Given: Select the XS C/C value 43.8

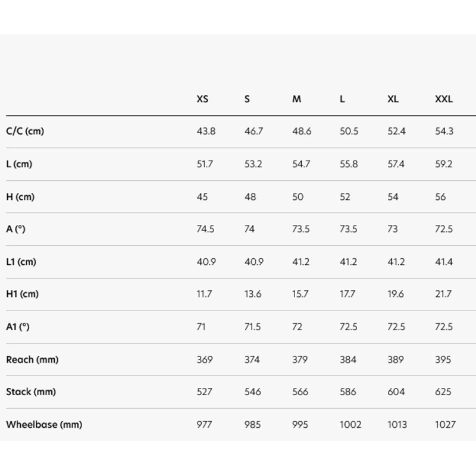Looking at the screenshot, I should tap(206, 131).
